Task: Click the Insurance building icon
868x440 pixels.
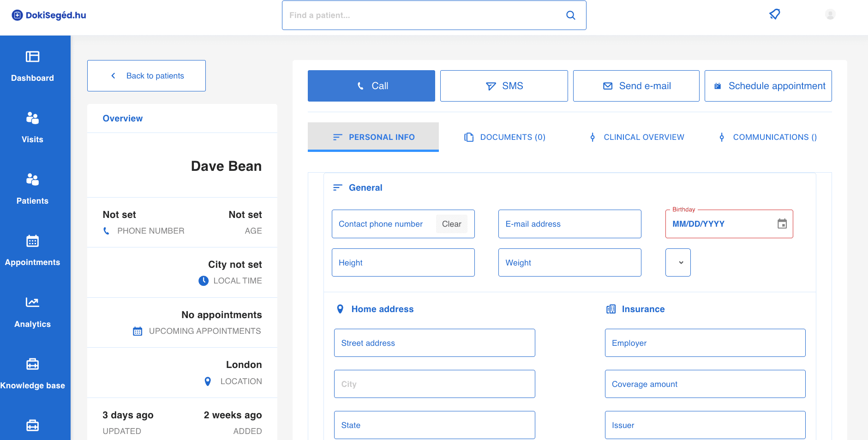Action: (611, 309)
